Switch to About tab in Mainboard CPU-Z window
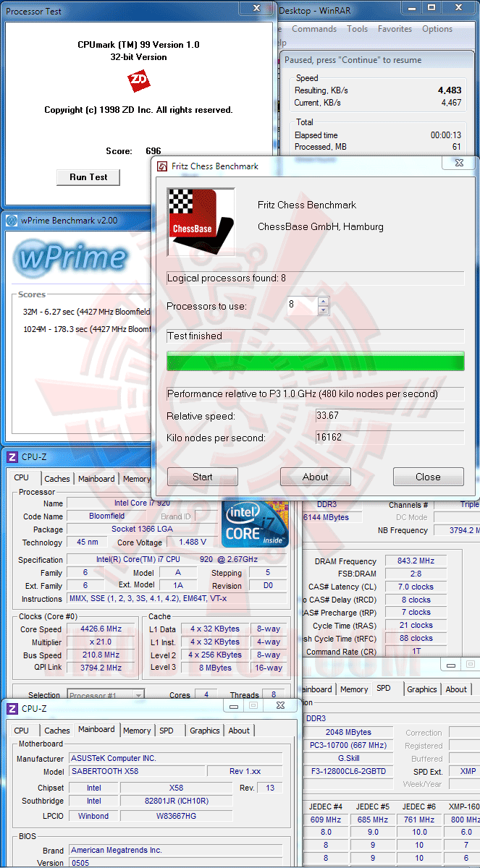The image size is (480, 868). (x=239, y=731)
